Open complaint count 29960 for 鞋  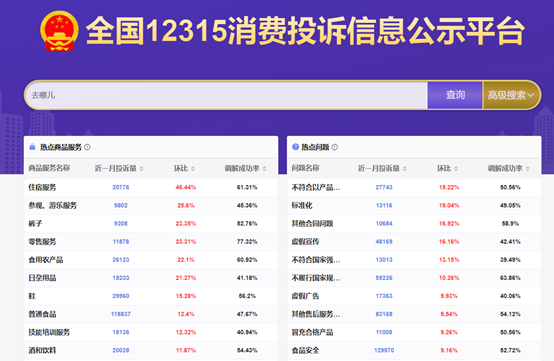point(121,296)
